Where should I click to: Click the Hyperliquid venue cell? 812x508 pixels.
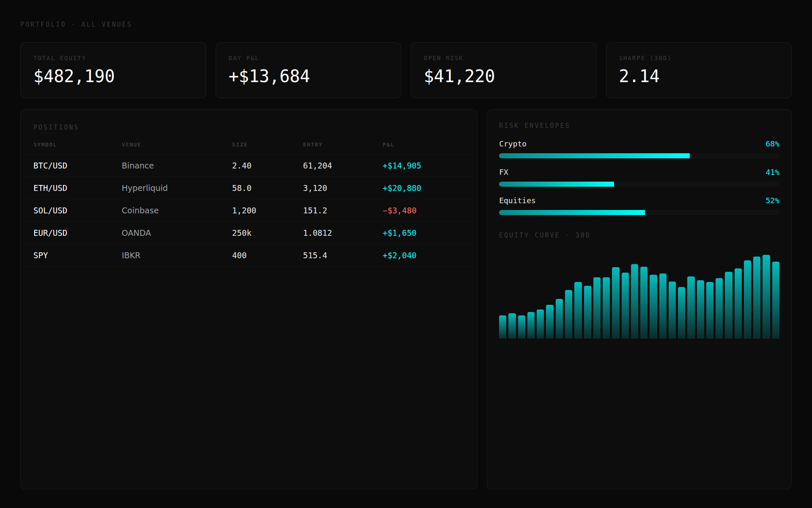pyautogui.click(x=145, y=188)
